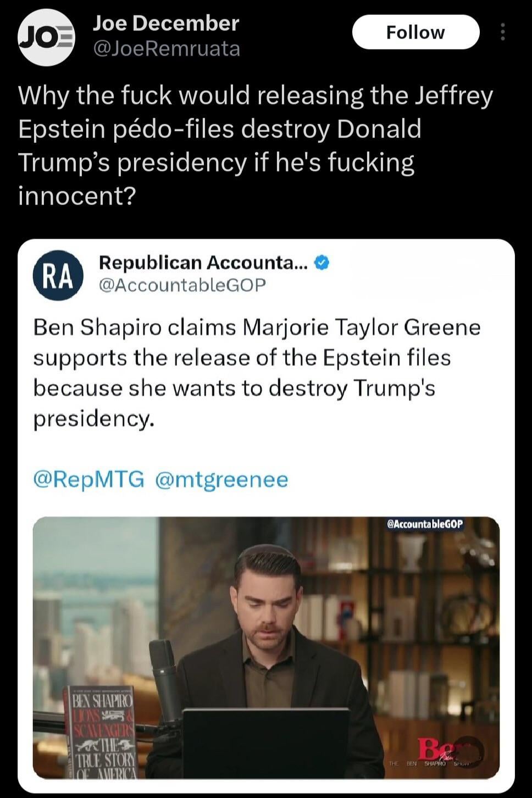532x798 pixels.
Task: Open the @AccountableGOP handle below the name
Action: [x=182, y=285]
